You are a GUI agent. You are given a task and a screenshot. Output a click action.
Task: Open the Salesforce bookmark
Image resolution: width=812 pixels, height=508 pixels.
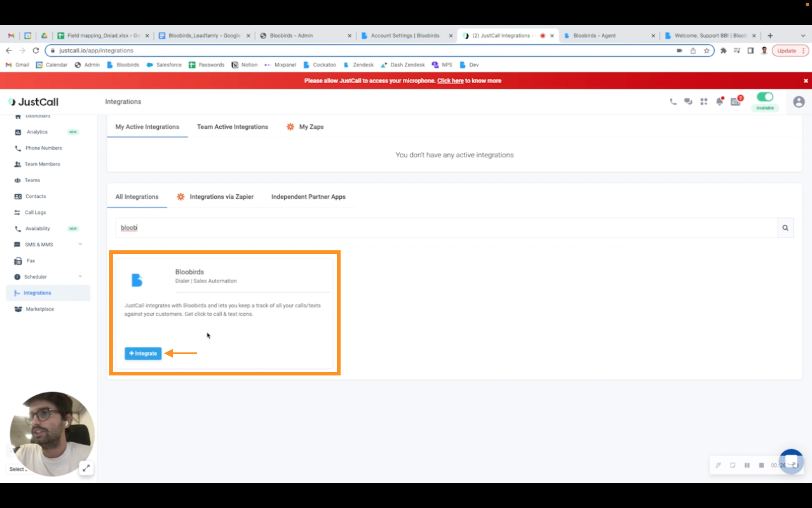point(164,65)
